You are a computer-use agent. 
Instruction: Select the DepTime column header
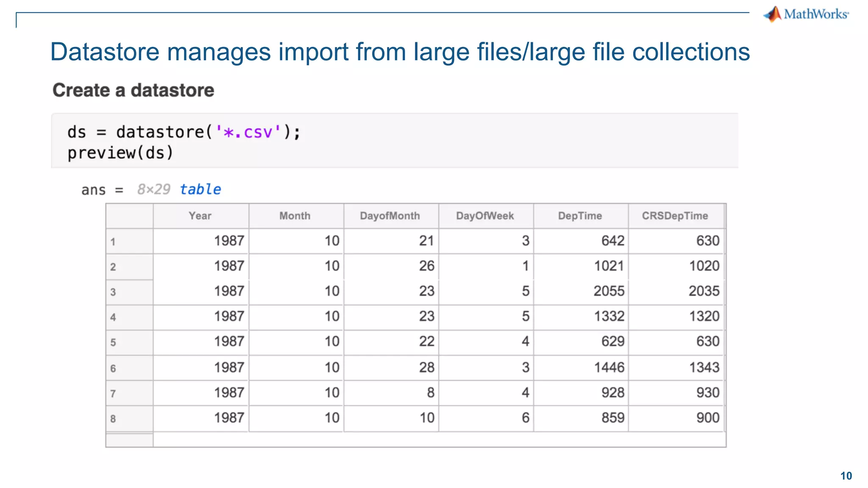pos(580,216)
